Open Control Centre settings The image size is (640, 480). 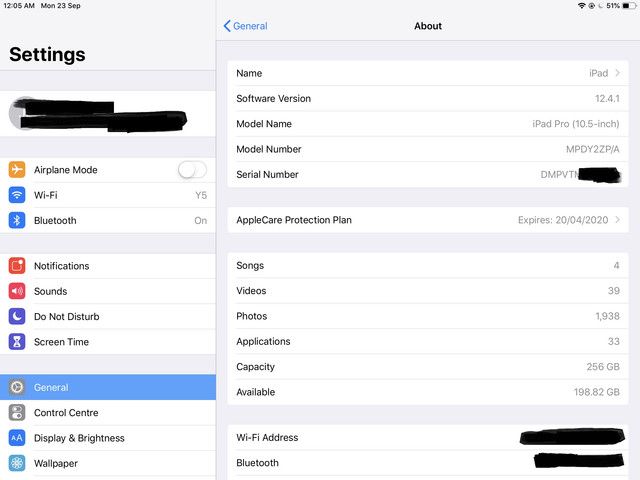click(x=108, y=413)
